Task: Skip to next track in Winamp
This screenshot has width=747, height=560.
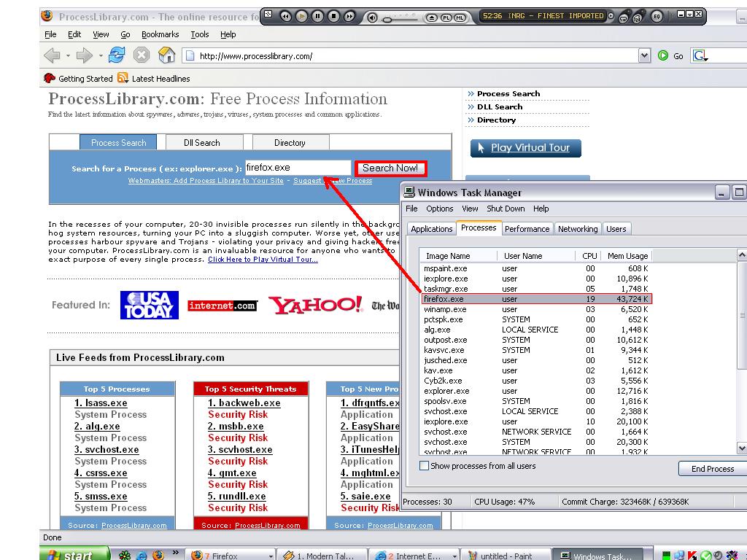Action: click(x=349, y=16)
